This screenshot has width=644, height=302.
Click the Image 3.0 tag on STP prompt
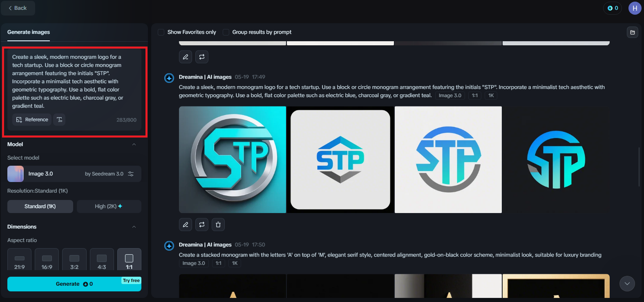pyautogui.click(x=450, y=95)
